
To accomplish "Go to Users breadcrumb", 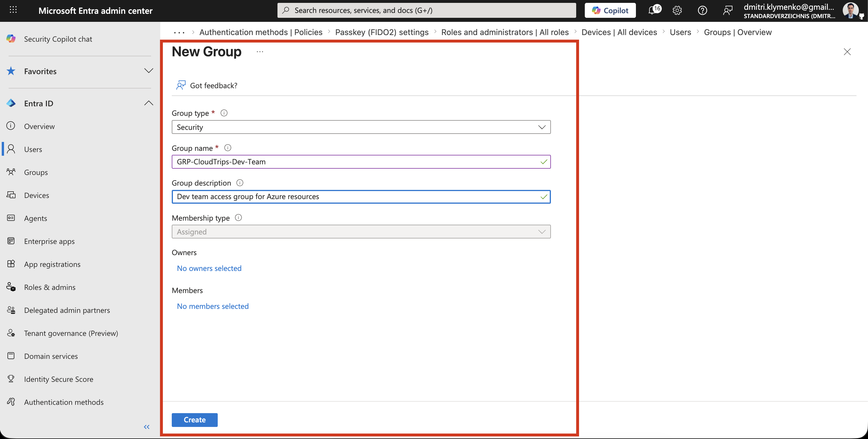I will [x=680, y=32].
